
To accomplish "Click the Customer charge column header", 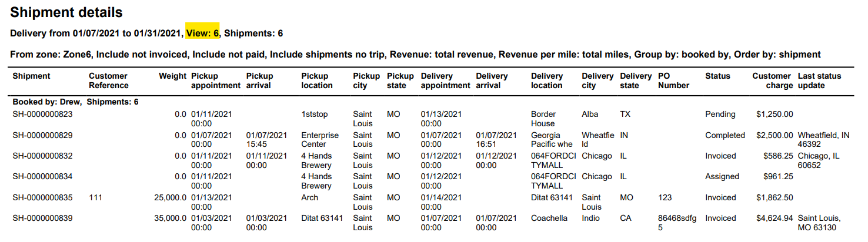I will 772,80.
